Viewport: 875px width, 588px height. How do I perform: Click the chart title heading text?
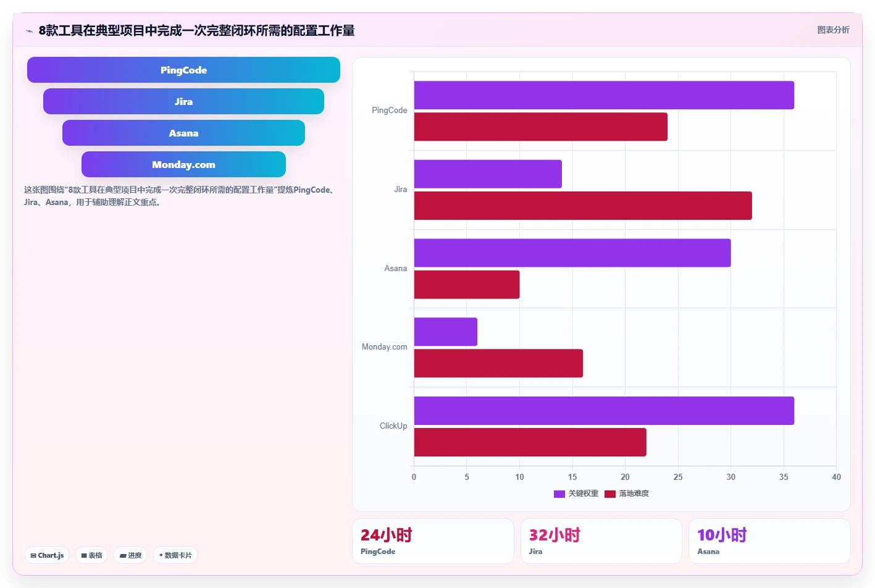click(196, 30)
